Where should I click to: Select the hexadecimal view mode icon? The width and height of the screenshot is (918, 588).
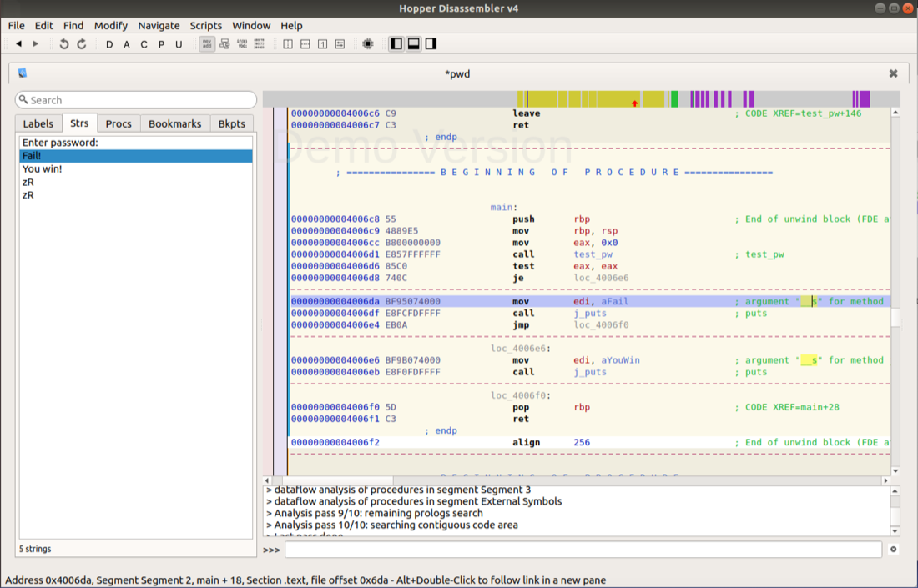click(260, 44)
